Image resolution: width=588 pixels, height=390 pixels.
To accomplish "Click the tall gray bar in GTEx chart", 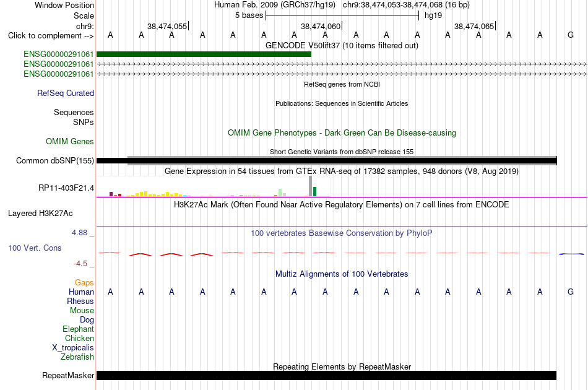I will pos(310,186).
